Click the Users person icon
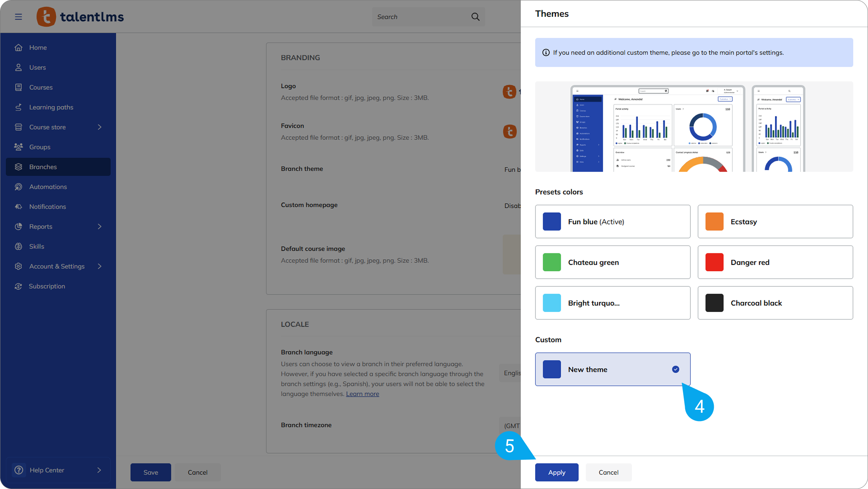 pyautogui.click(x=18, y=68)
